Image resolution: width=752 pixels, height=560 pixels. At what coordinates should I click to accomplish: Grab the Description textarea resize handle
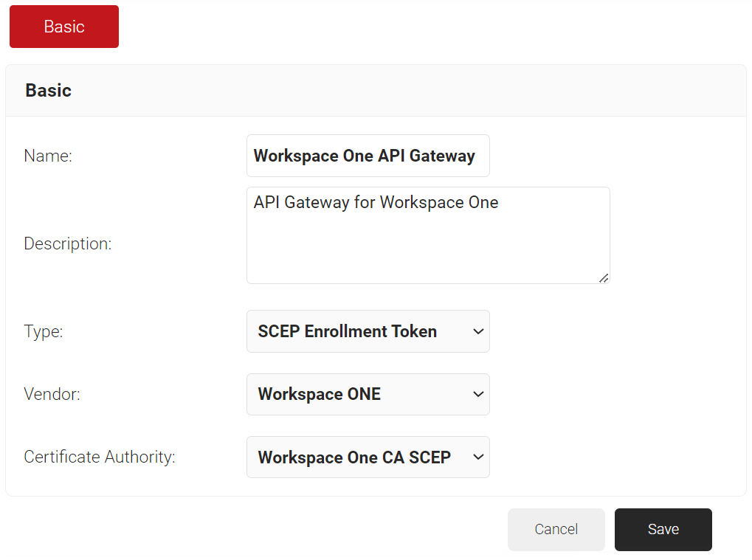tap(604, 278)
